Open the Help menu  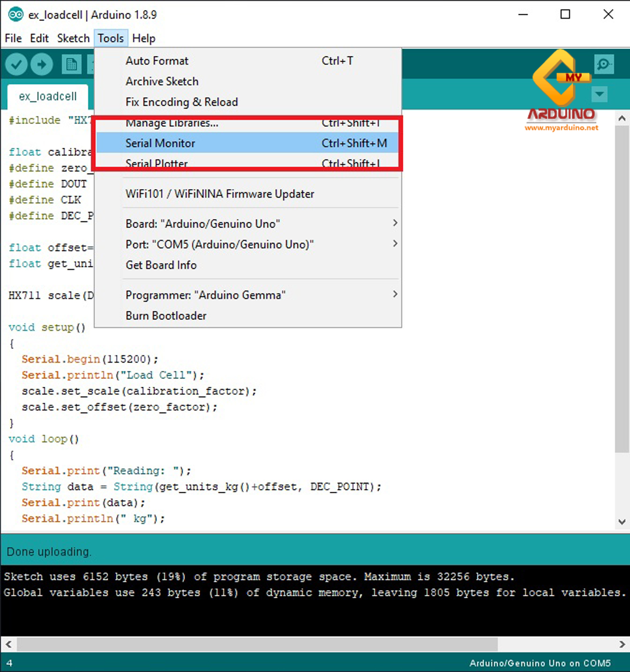click(144, 38)
